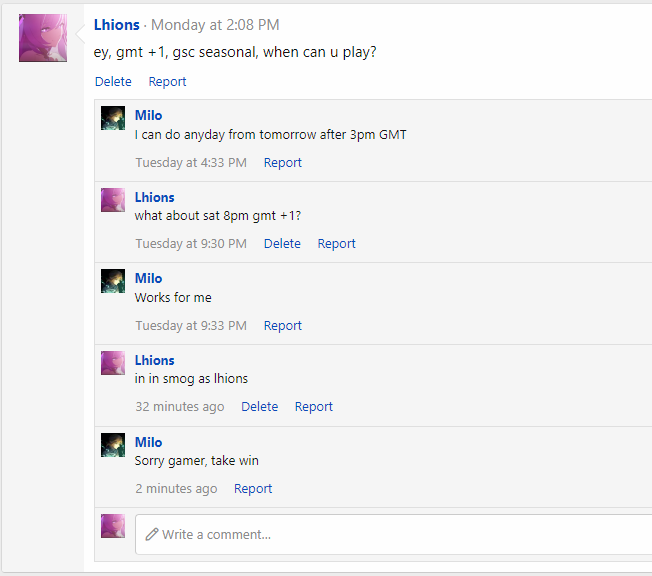Viewport: 652px width, 576px height.
Task: Report the Works for me comment
Action: [x=283, y=326]
